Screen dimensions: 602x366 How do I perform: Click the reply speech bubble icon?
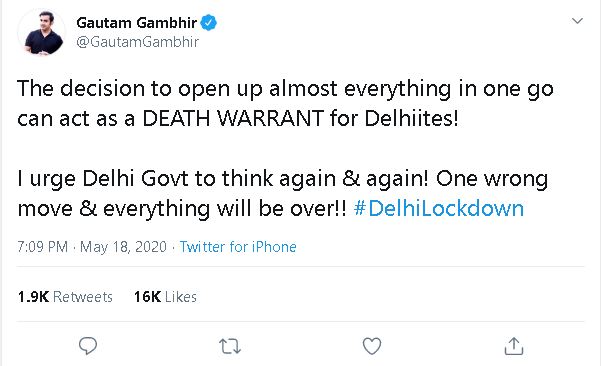(x=88, y=346)
